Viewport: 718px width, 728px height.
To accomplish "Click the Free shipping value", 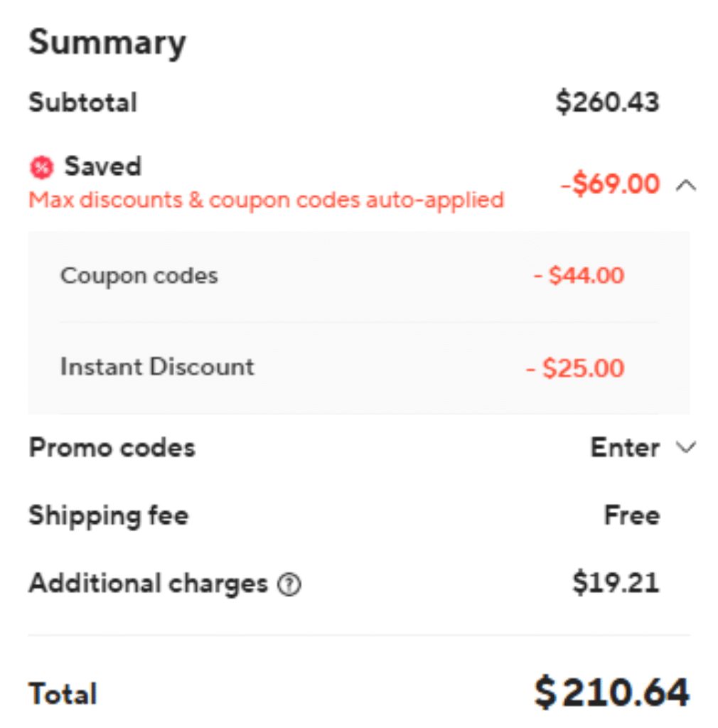I will pos(631,515).
